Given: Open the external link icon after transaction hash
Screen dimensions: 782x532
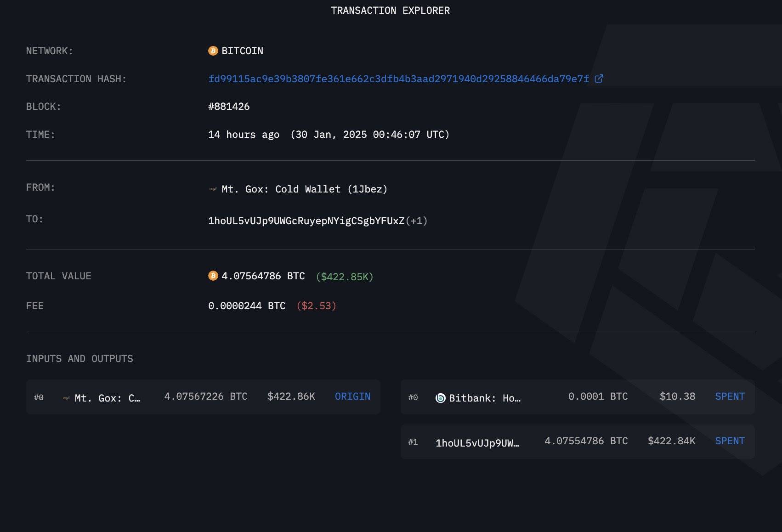Looking at the screenshot, I should click(599, 79).
